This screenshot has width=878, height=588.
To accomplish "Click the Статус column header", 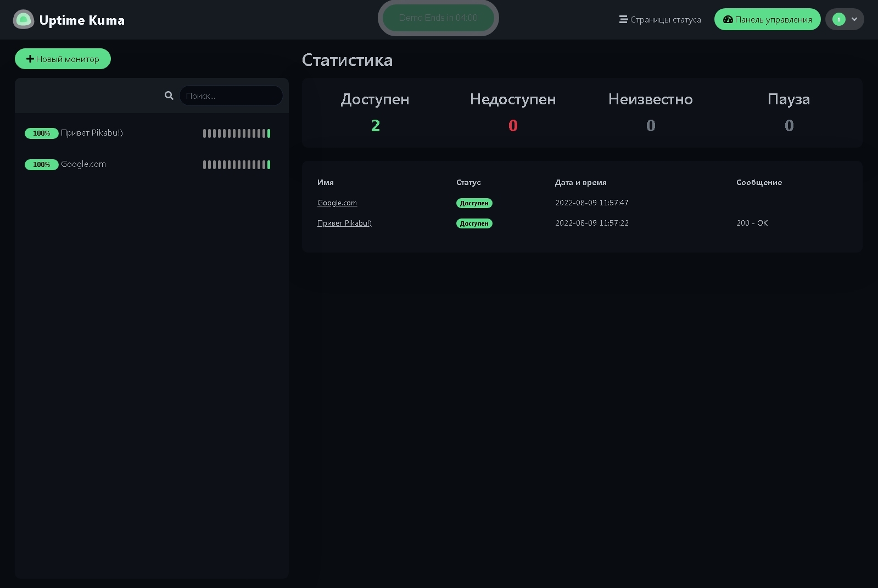I will click(x=468, y=182).
